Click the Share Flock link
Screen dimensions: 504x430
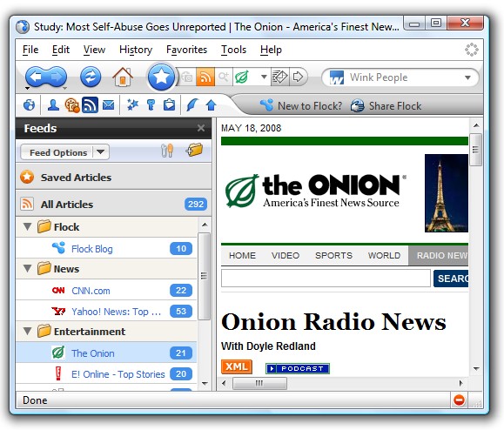pos(386,105)
